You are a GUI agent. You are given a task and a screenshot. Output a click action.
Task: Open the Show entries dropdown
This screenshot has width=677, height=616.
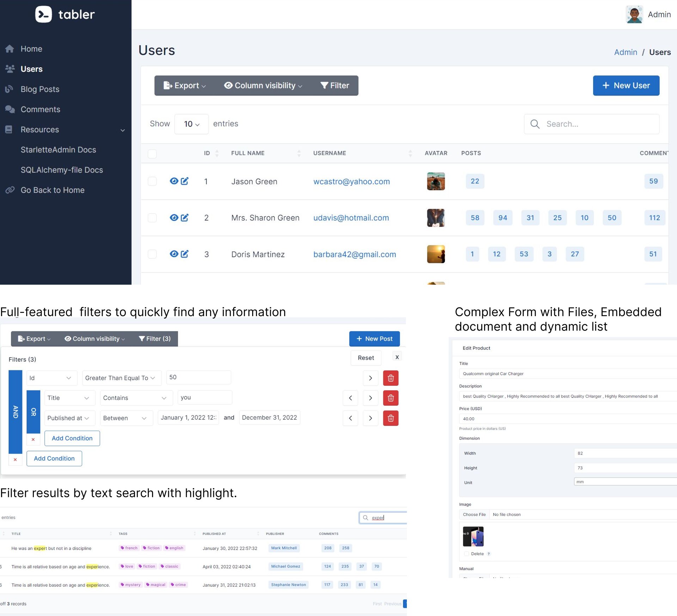191,124
